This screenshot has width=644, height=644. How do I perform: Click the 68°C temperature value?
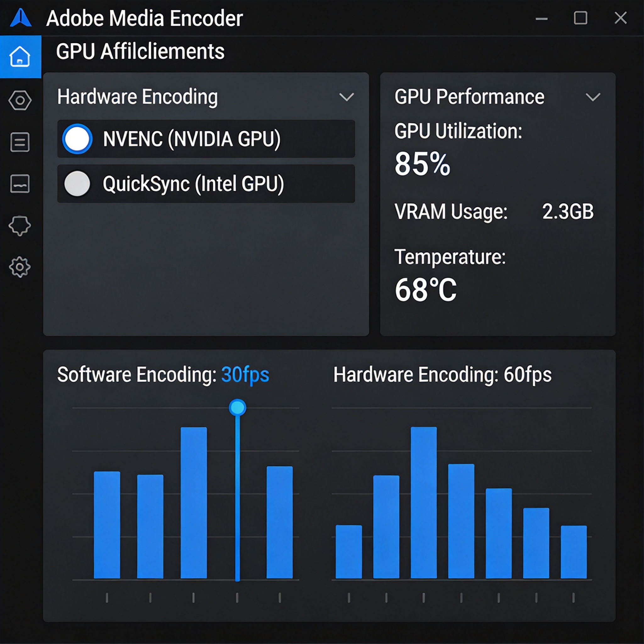pos(426,290)
